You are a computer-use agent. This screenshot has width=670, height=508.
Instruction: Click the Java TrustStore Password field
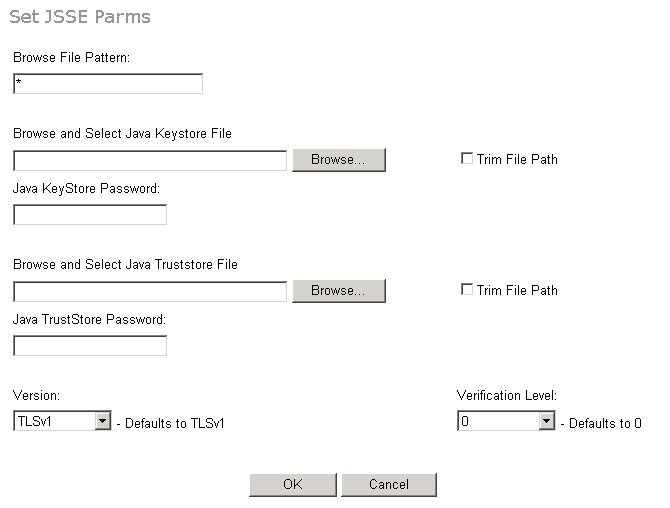click(x=90, y=346)
